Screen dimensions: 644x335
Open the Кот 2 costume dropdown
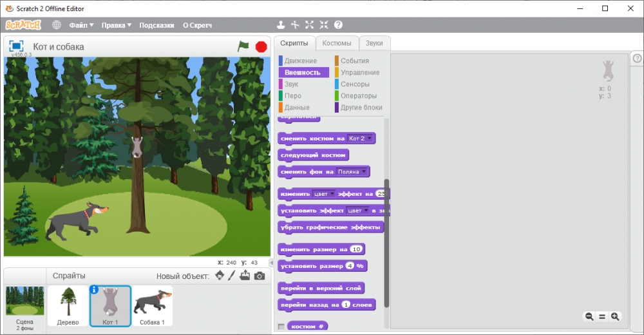[x=360, y=139]
